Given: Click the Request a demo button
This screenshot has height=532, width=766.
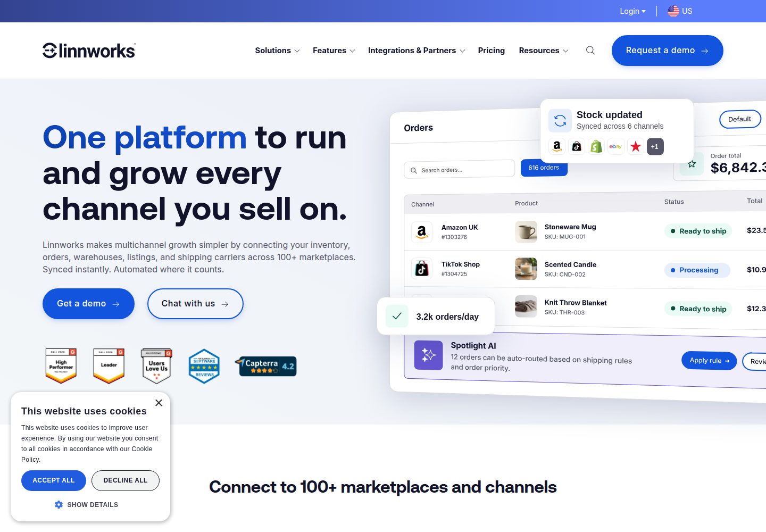Looking at the screenshot, I should (668, 51).
